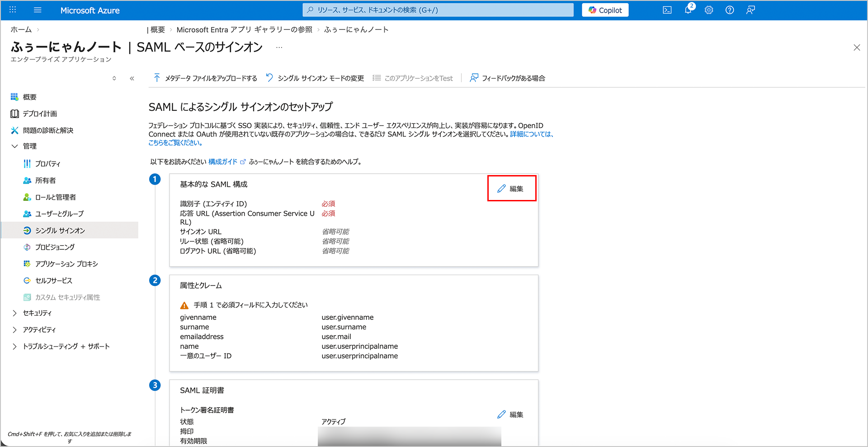This screenshot has width=868, height=447.
Task: Expand the アクティビティ section
Action: coord(15,330)
